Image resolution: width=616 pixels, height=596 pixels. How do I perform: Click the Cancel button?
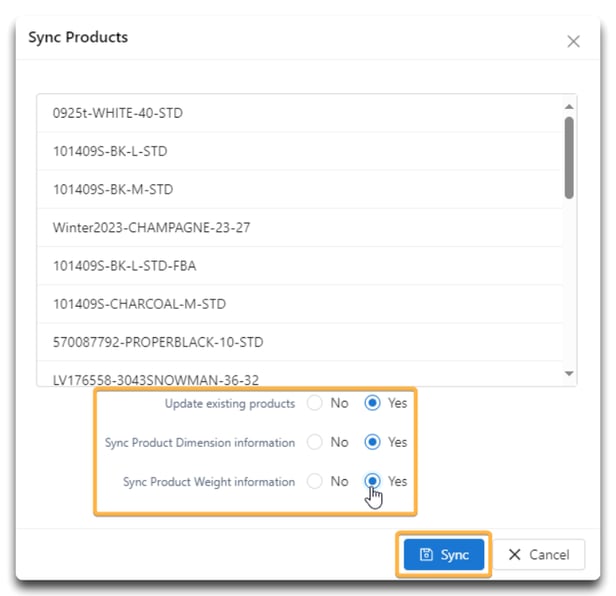(x=539, y=554)
